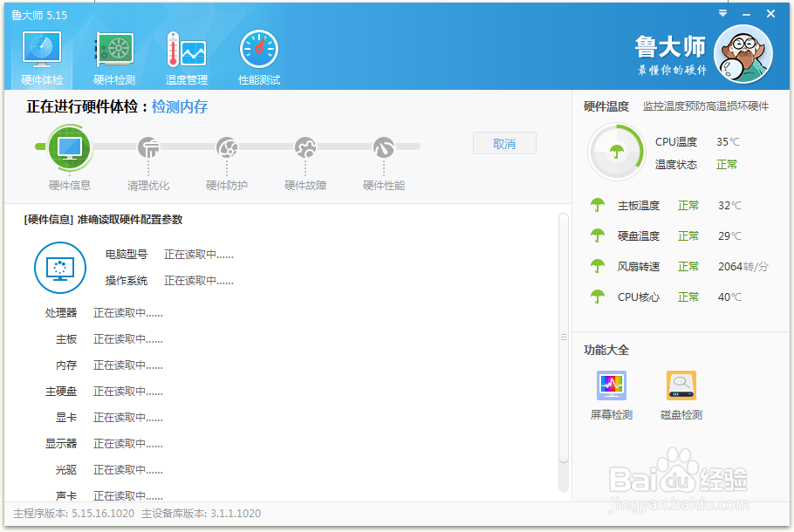
Task: Open the title bar dropdown menu arrow
Action: [723, 14]
